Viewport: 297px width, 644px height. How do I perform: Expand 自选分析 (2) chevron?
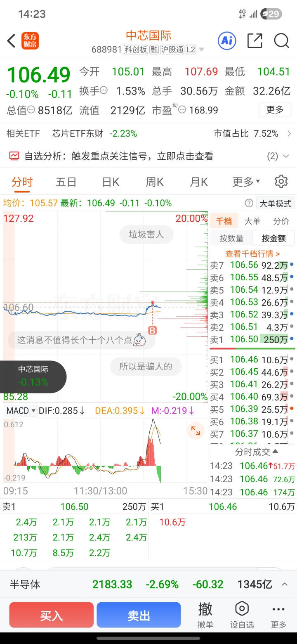tap(285, 156)
